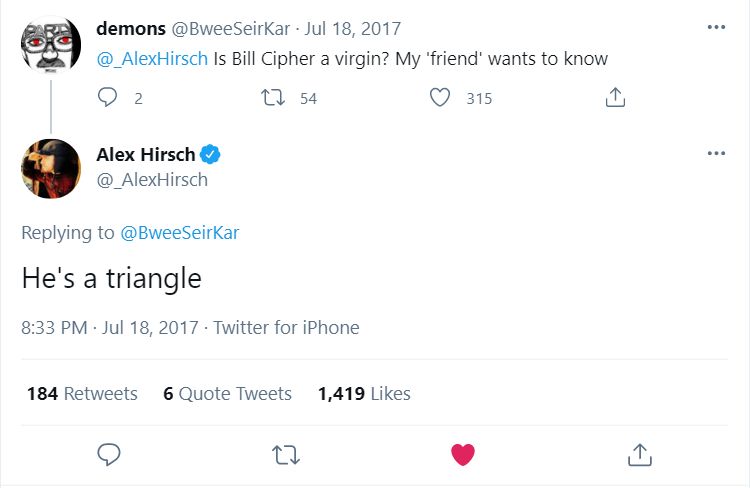Open the demons profile avatar

[x=51, y=41]
